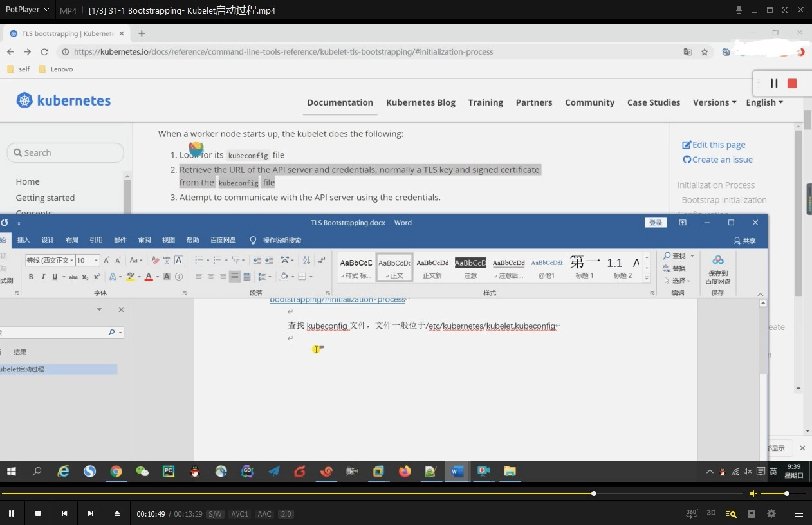Stop video playback in PotPlayer

pyautogui.click(x=37, y=513)
